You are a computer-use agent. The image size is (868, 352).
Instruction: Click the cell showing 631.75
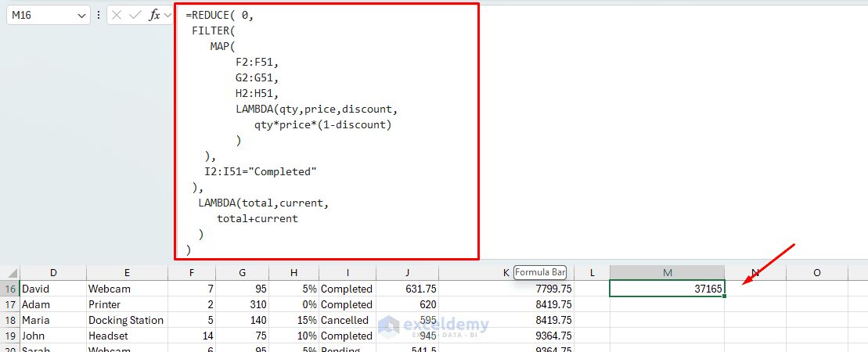coord(408,289)
